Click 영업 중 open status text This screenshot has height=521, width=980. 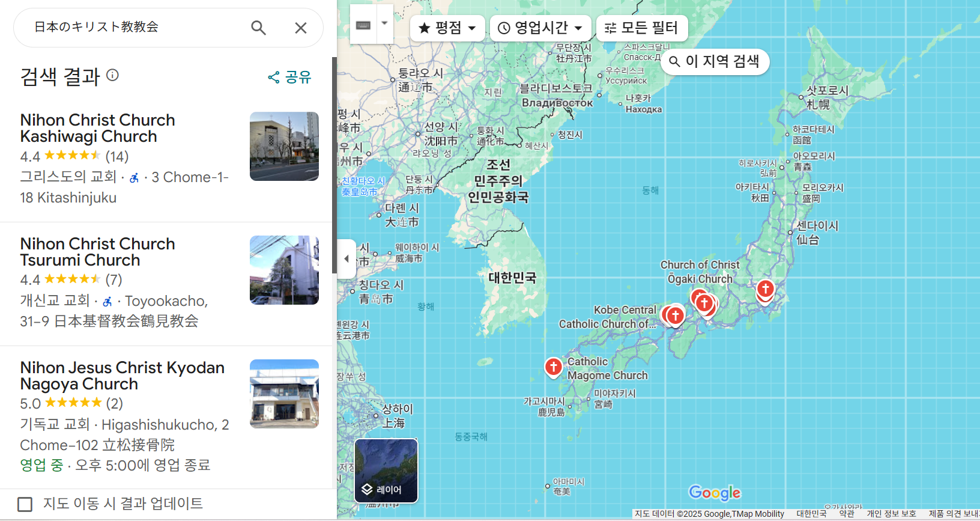[41, 465]
